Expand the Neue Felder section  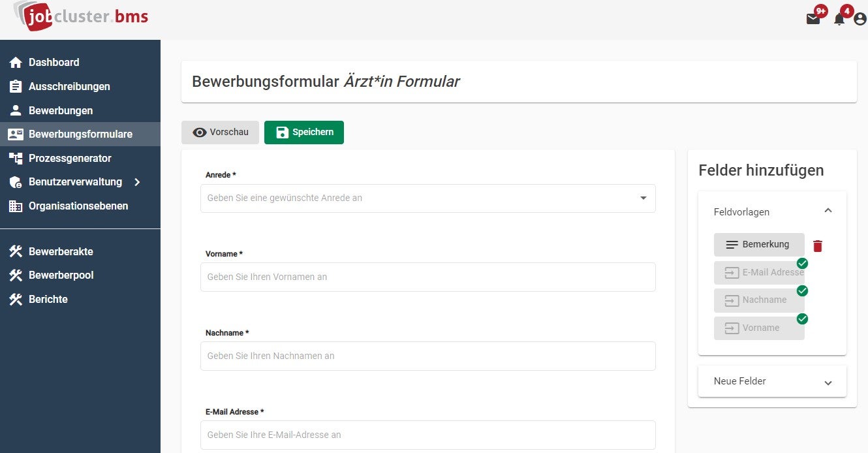tap(828, 383)
